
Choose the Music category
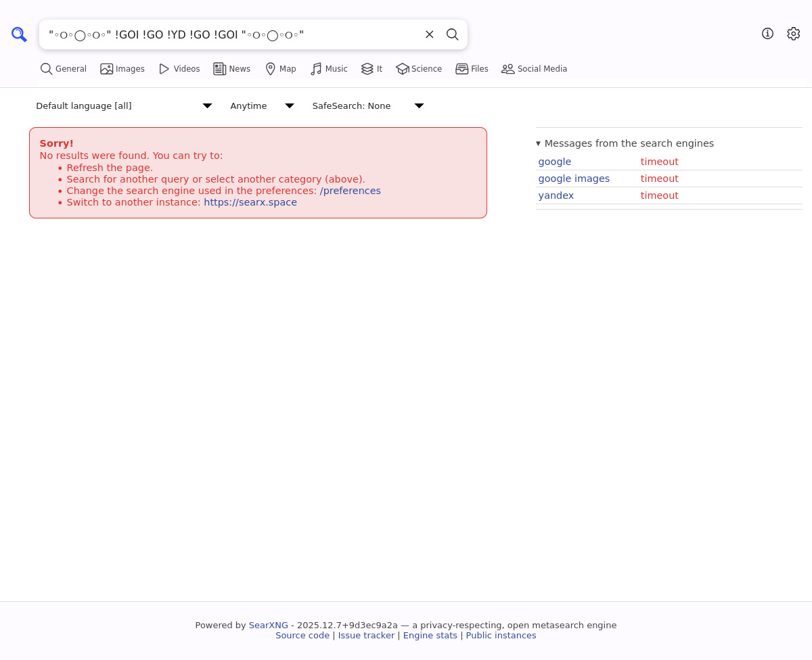329,69
